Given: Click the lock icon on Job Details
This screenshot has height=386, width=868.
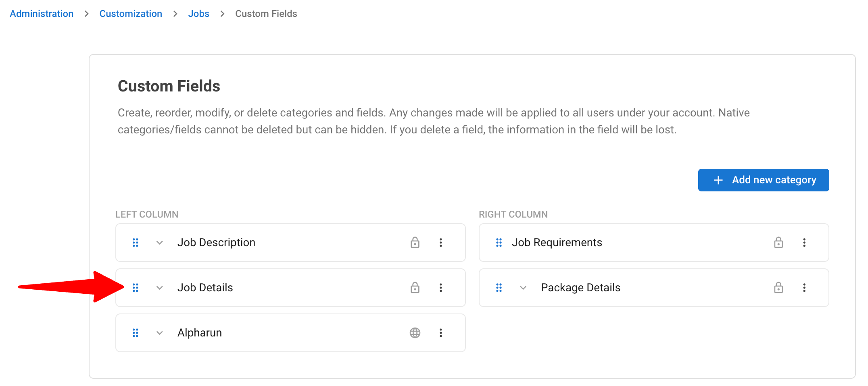Looking at the screenshot, I should pos(415,287).
